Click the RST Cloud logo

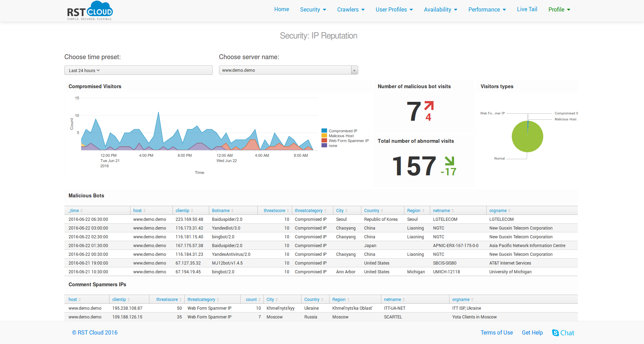point(90,11)
